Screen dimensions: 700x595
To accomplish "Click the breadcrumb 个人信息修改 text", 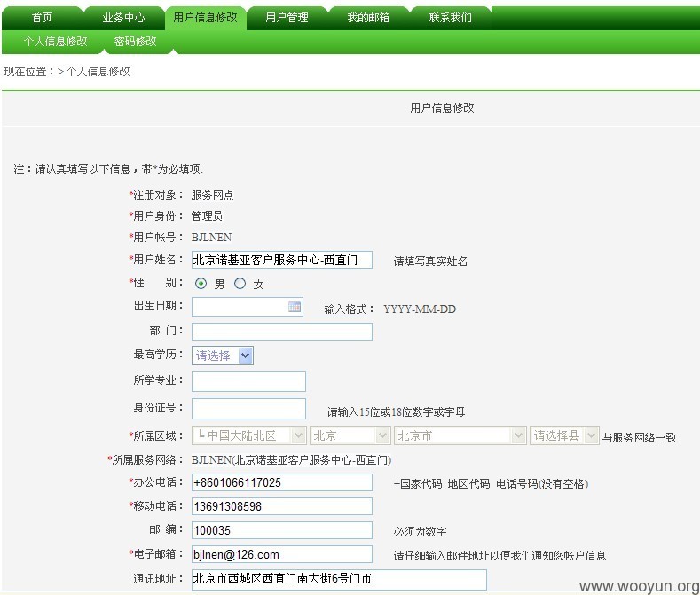I will [x=98, y=72].
